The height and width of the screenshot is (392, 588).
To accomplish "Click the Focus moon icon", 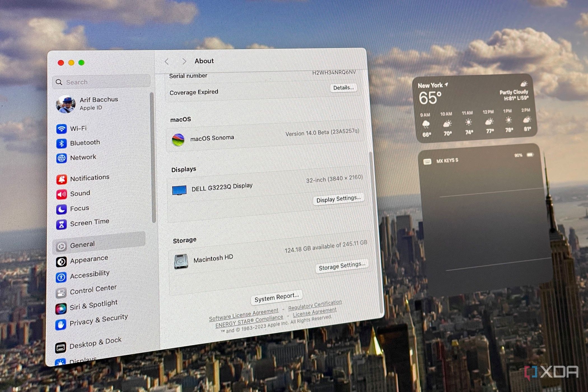I will [62, 208].
